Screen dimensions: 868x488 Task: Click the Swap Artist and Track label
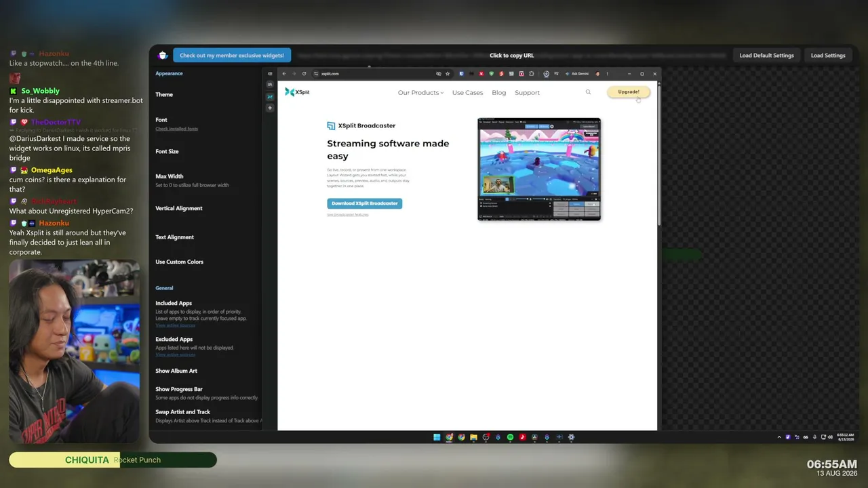pos(183,412)
